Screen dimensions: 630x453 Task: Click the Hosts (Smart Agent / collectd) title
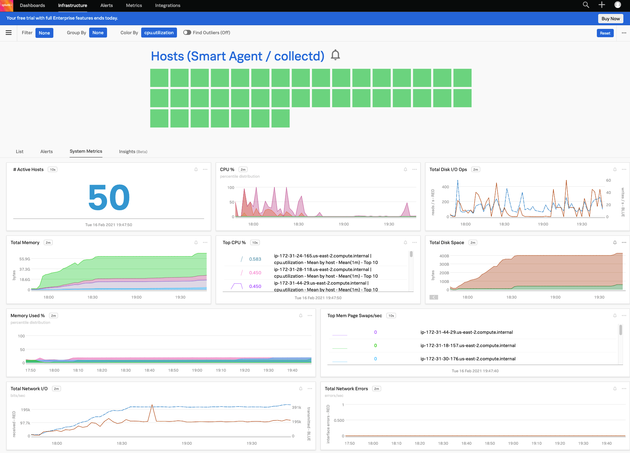click(237, 56)
